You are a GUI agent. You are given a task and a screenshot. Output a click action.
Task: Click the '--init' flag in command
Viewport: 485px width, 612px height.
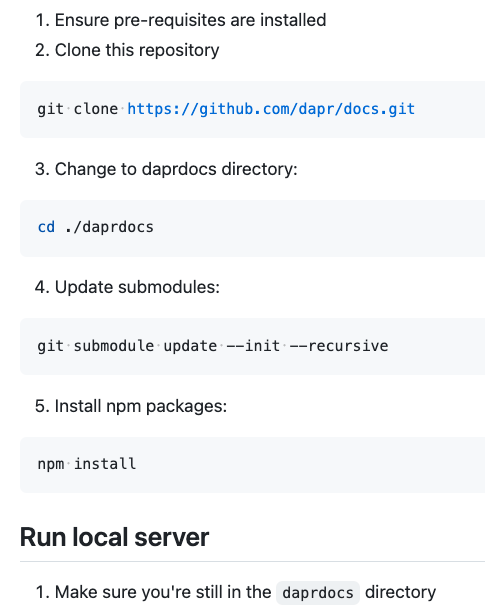pyautogui.click(x=253, y=346)
